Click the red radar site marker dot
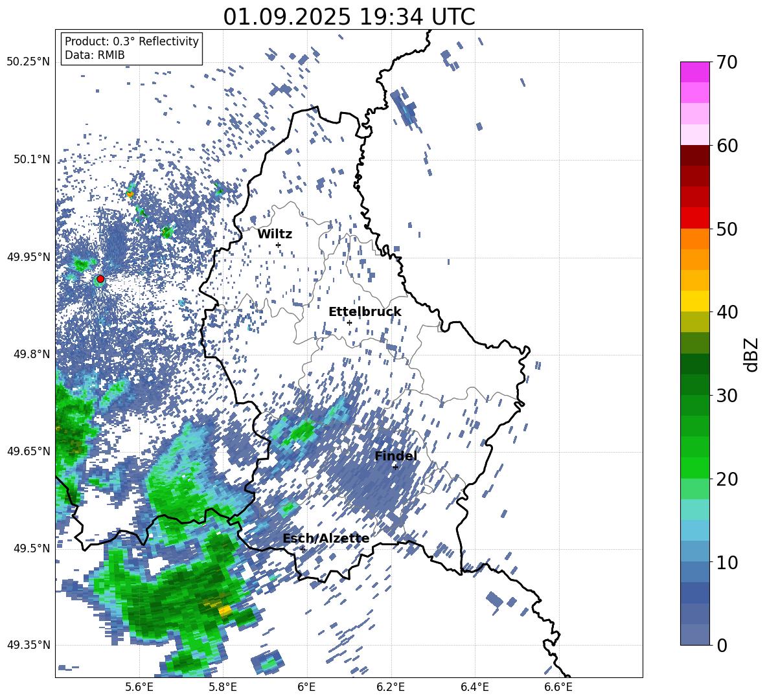Viewport: 767px width, 700px height. point(100,279)
